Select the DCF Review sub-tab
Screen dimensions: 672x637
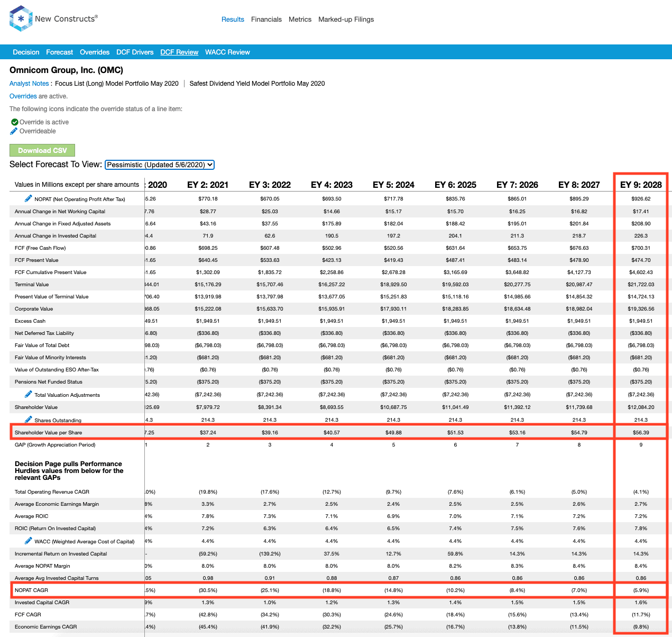[x=179, y=52]
